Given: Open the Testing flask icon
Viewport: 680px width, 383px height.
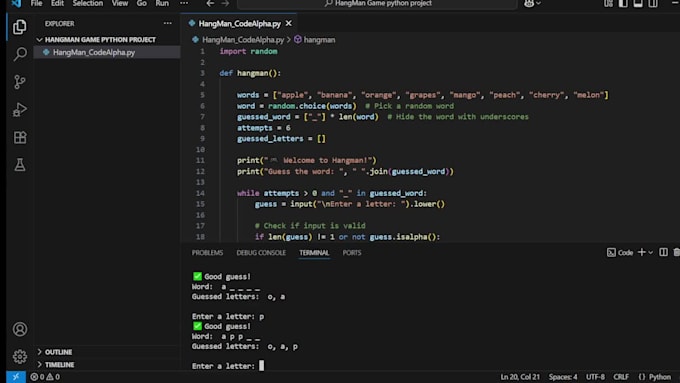Looking at the screenshot, I should (20, 165).
